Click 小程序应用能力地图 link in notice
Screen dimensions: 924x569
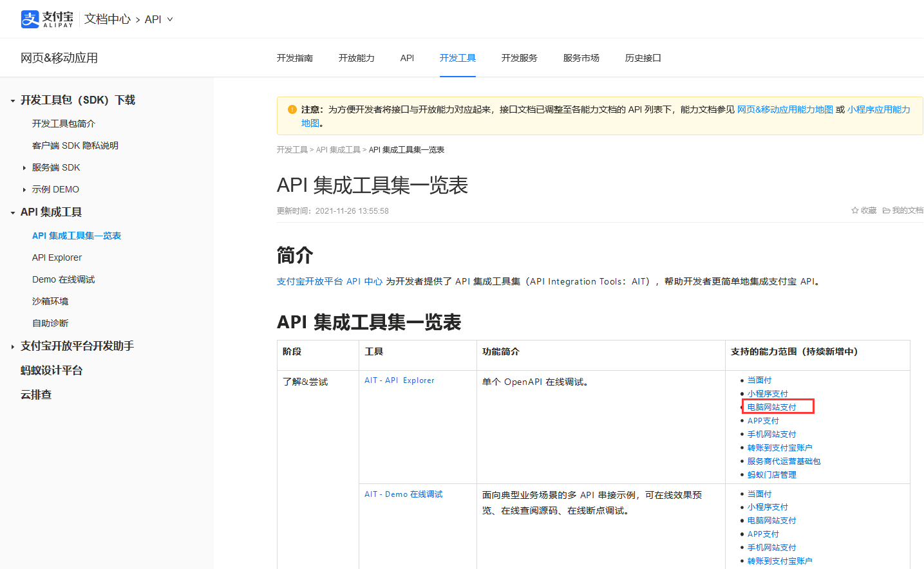pos(879,109)
